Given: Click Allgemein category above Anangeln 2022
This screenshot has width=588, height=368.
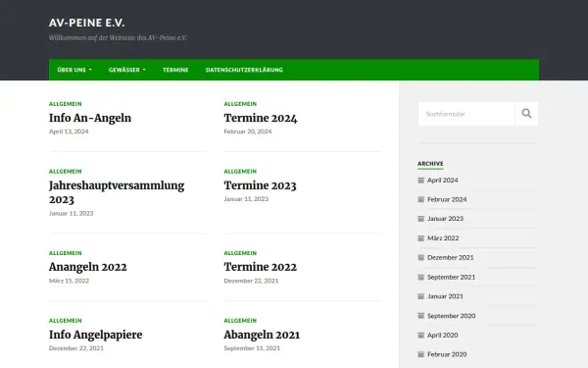Looking at the screenshot, I should coord(66,253).
